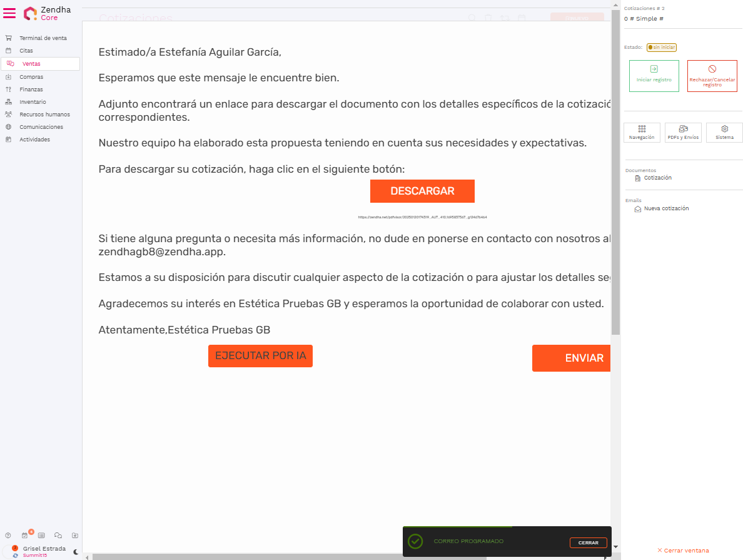The width and height of the screenshot is (743, 560).
Task: Select Inventario from the sidebar
Action: (x=33, y=102)
